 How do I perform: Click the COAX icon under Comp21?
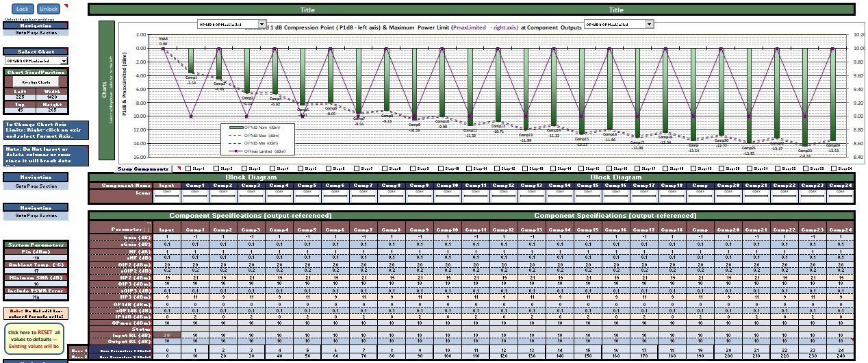click(756, 196)
